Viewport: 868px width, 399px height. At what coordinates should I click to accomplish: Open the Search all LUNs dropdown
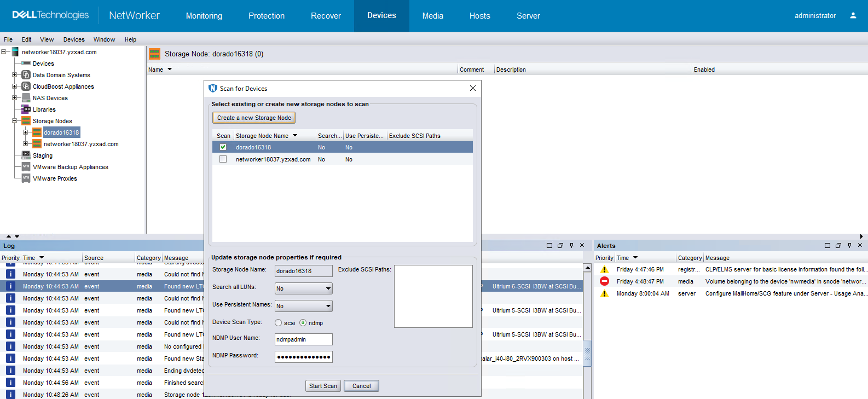click(304, 288)
